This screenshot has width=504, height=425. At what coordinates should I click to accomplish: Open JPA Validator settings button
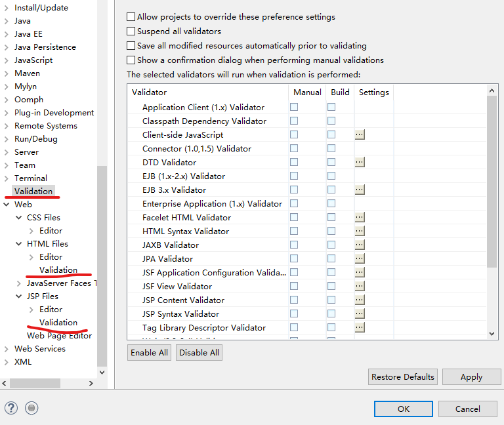point(360,258)
